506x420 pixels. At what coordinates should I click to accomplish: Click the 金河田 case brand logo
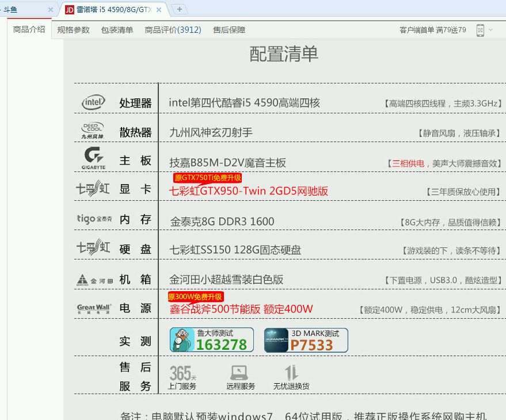click(95, 280)
